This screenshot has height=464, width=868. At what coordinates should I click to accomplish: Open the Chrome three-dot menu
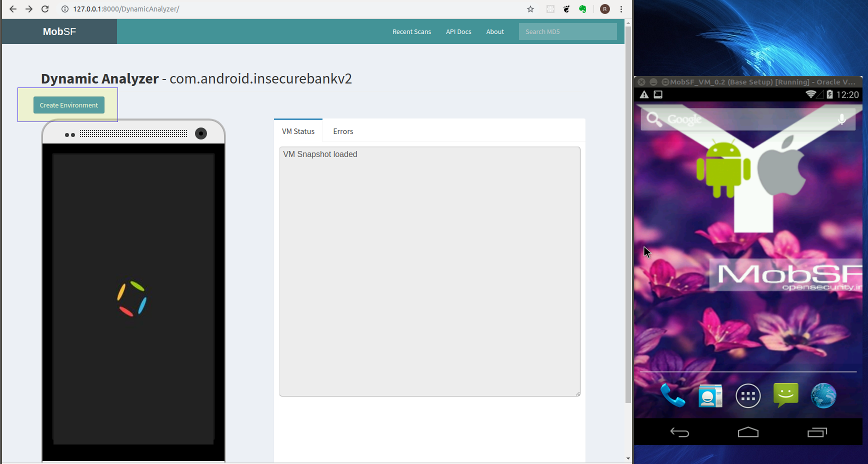(621, 9)
